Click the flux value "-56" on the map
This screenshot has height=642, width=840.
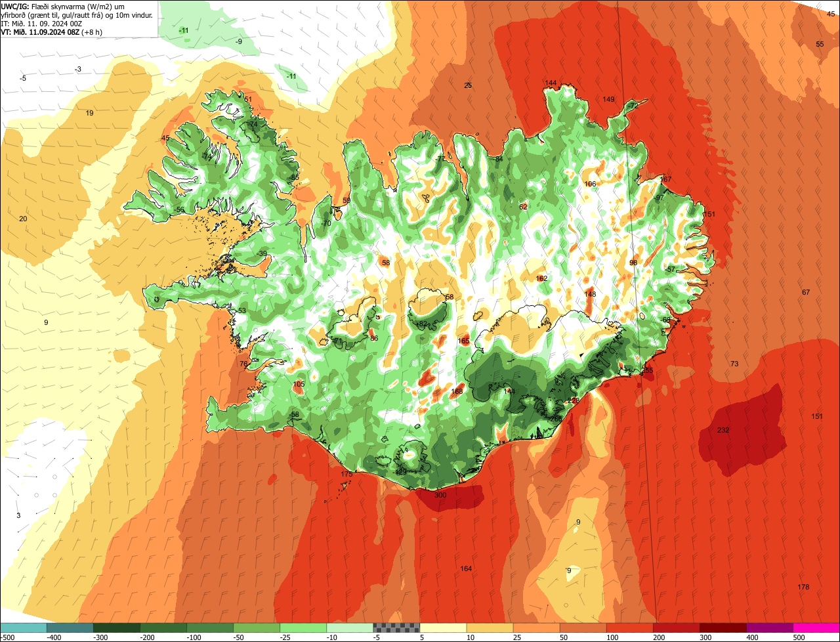pos(179,209)
